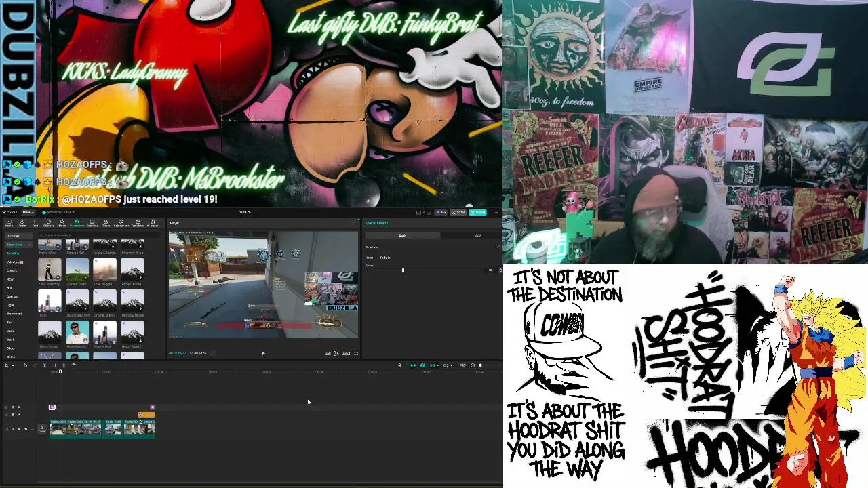Select the Head Moves transition thumbnail
The width and height of the screenshot is (868, 488).
tap(77, 331)
